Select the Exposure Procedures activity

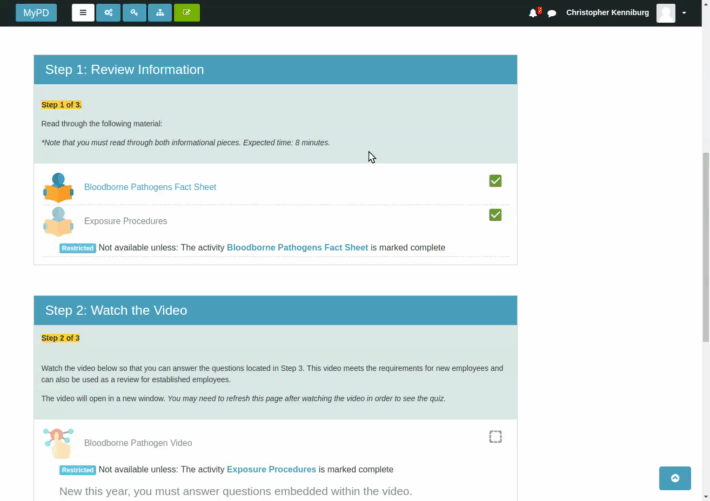point(125,221)
